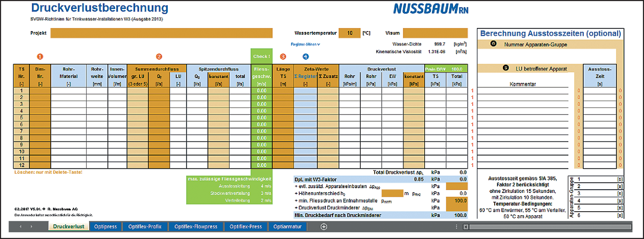Open the Optipress sheet tab
Screen dimensions: 644x239
(x=106, y=226)
